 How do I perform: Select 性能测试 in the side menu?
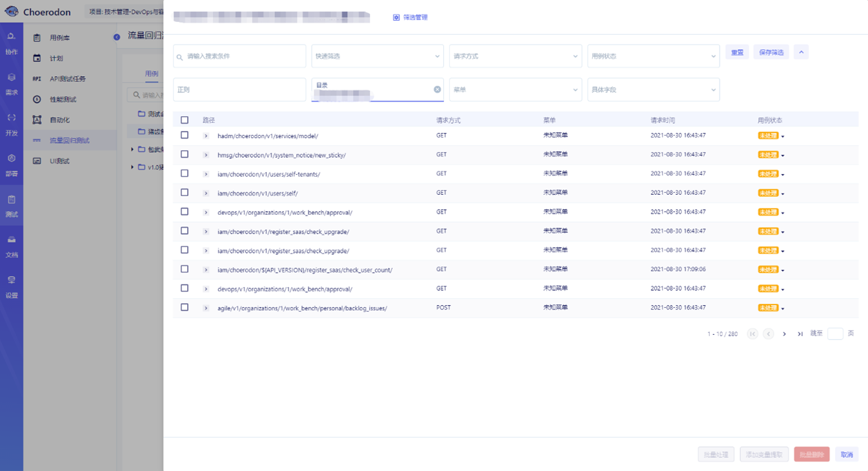pyautogui.click(x=63, y=99)
